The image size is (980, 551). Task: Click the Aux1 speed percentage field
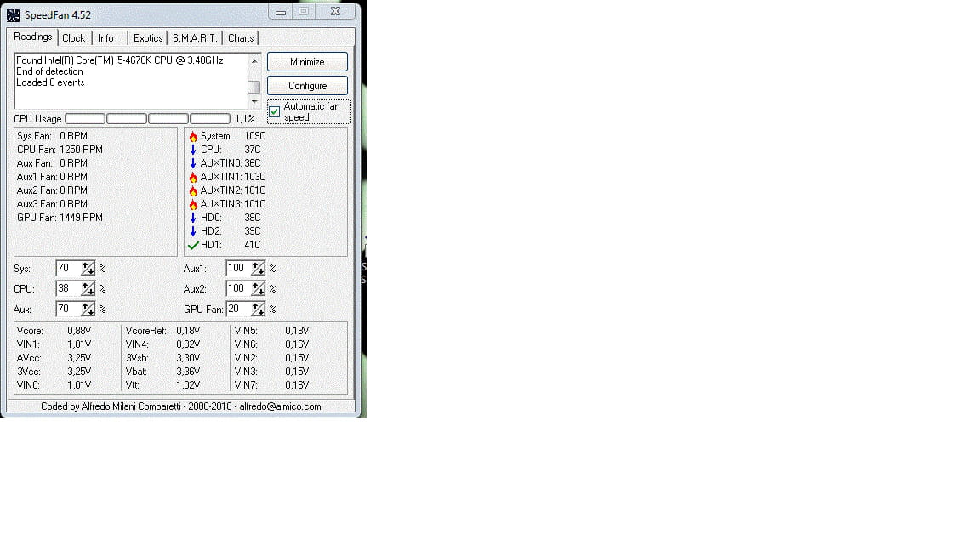239,269
